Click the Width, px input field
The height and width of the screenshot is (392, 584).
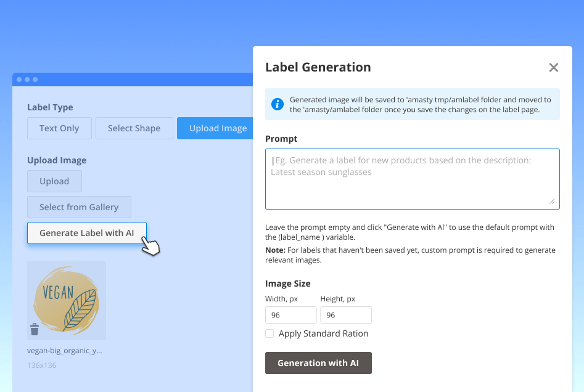(x=290, y=315)
